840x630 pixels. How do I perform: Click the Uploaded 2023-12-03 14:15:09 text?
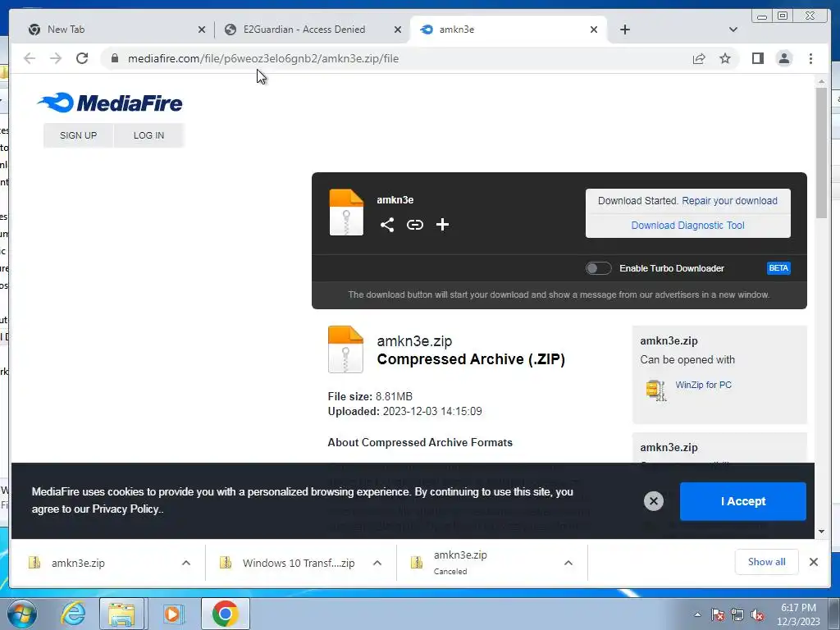[404, 412]
